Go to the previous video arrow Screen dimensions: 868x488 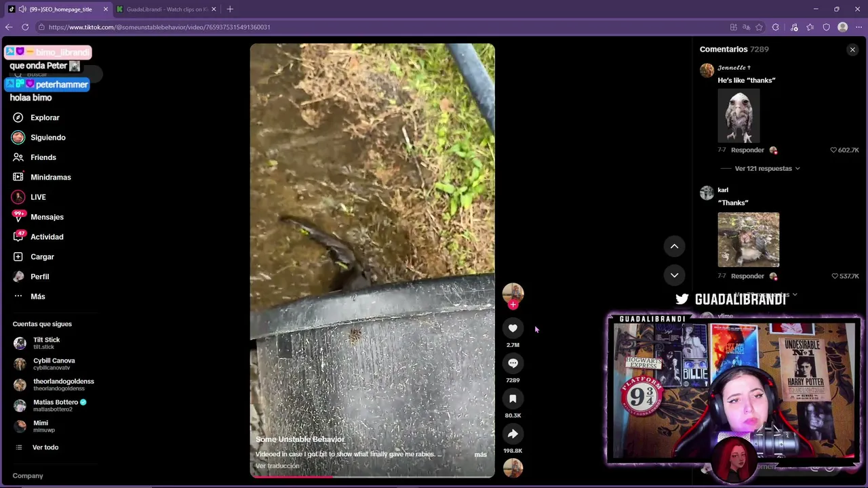point(674,247)
